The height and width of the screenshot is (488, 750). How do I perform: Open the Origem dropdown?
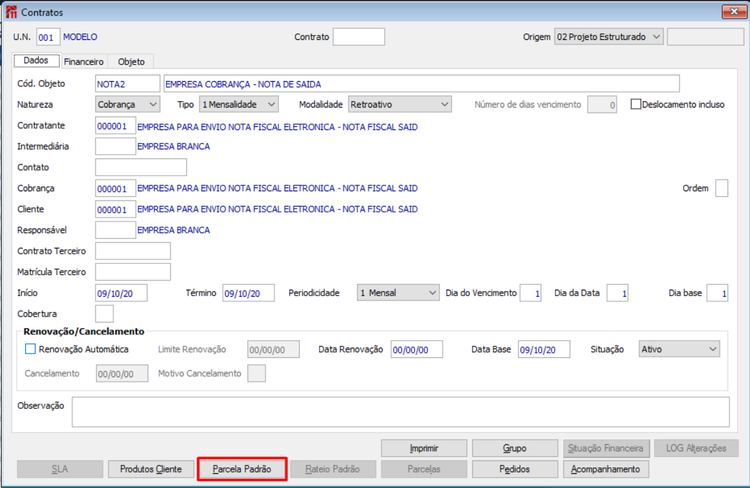point(608,37)
